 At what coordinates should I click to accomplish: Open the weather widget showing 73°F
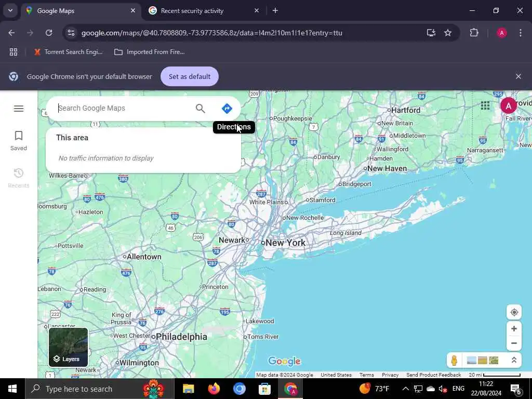[375, 389]
